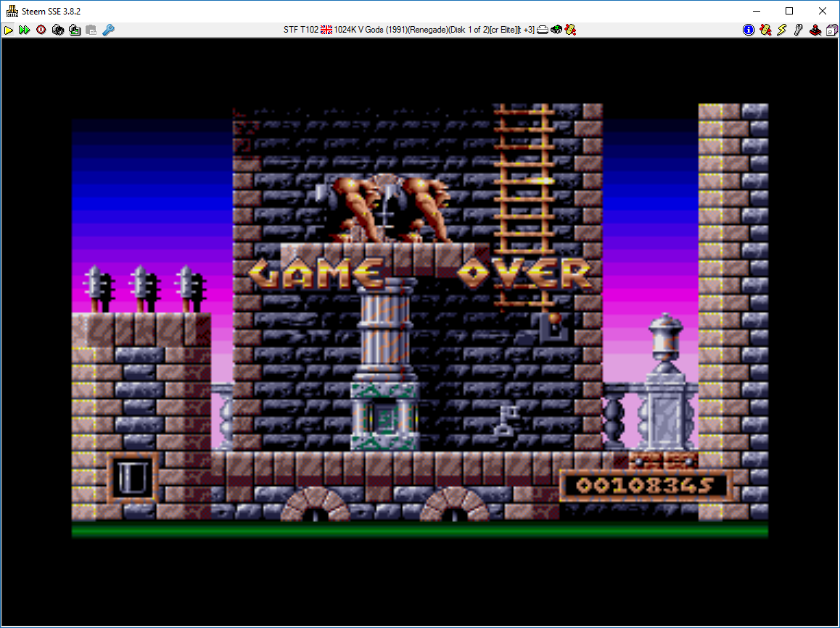Click the green chip icon in status bar

[556, 30]
